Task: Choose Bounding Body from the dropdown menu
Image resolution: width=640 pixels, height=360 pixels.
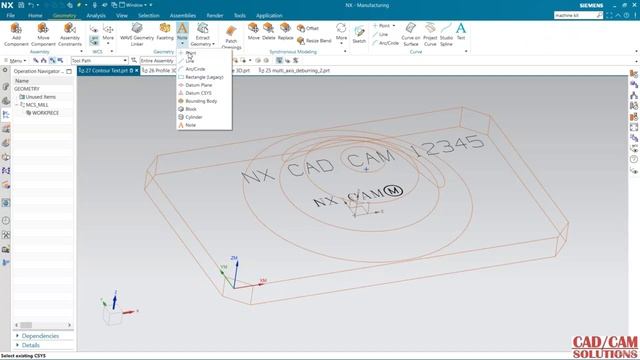Action: [204, 101]
